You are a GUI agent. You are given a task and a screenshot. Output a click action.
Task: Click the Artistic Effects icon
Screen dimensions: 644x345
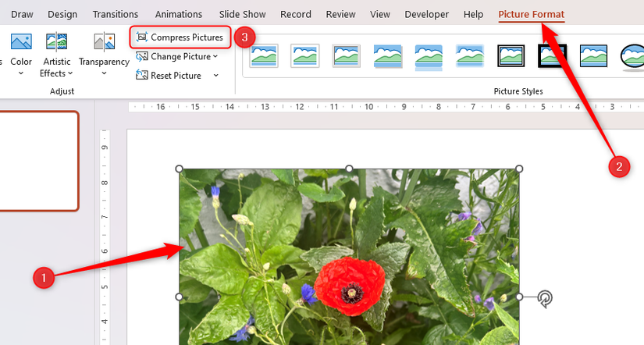tap(57, 42)
